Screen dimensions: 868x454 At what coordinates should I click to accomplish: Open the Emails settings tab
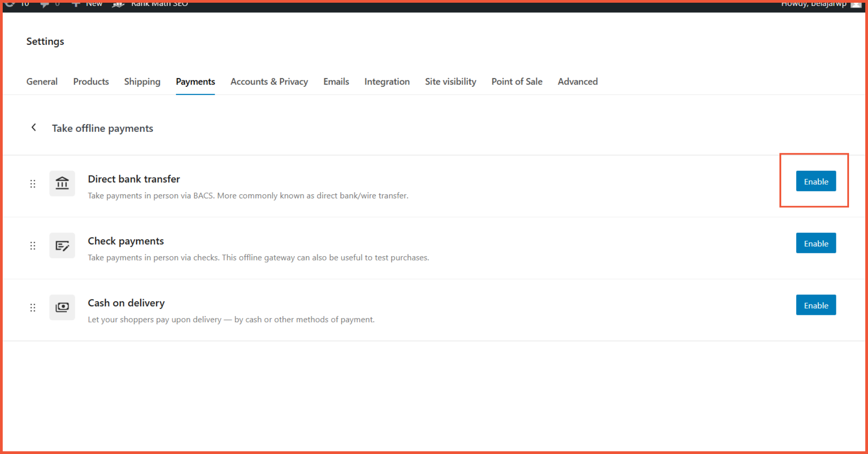pos(336,82)
